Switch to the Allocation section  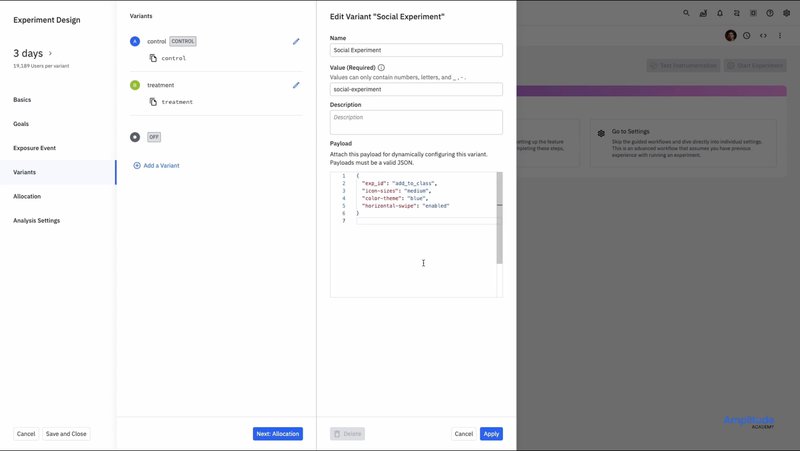click(27, 196)
